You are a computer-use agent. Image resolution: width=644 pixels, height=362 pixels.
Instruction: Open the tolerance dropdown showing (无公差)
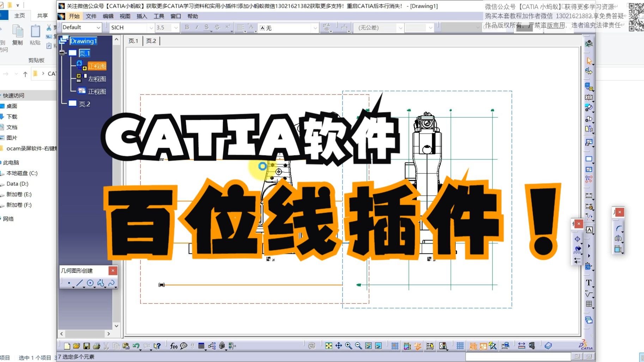400,27
